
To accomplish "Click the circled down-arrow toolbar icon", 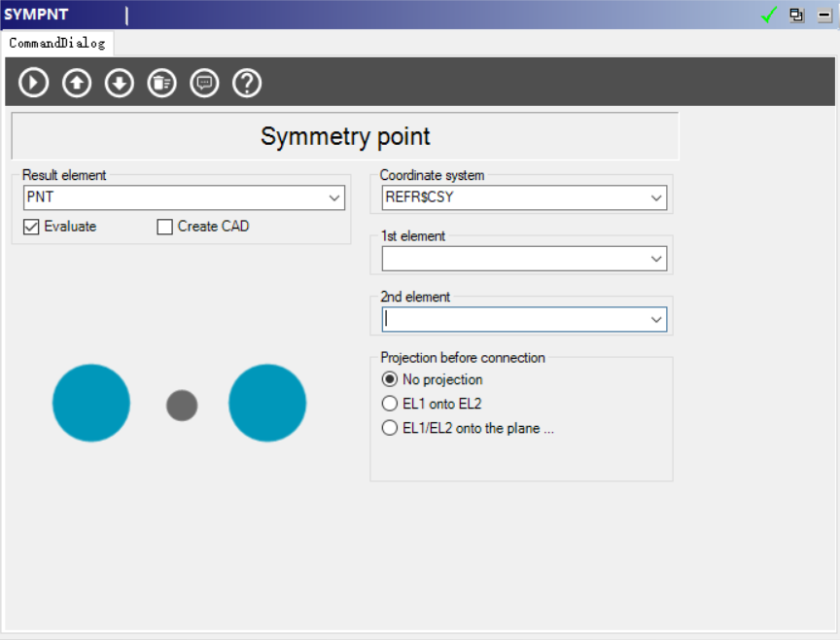I will coord(119,83).
